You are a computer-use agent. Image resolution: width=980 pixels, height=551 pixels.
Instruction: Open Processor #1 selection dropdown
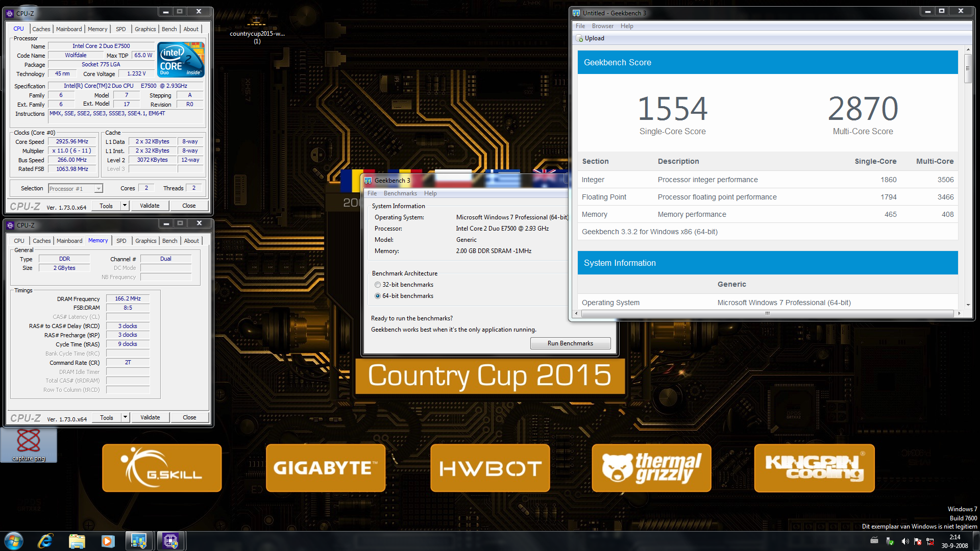[x=76, y=189]
